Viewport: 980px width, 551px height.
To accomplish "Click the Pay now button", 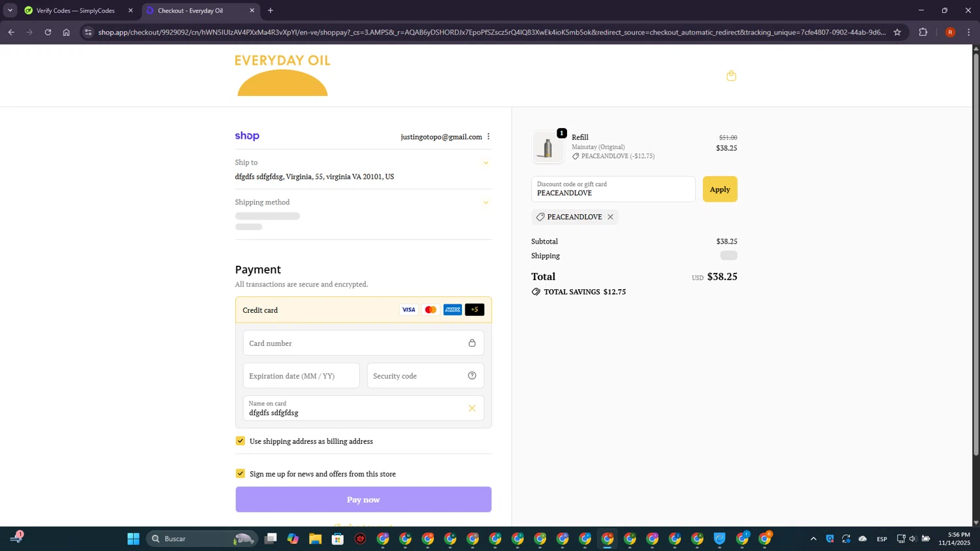I will click(363, 499).
